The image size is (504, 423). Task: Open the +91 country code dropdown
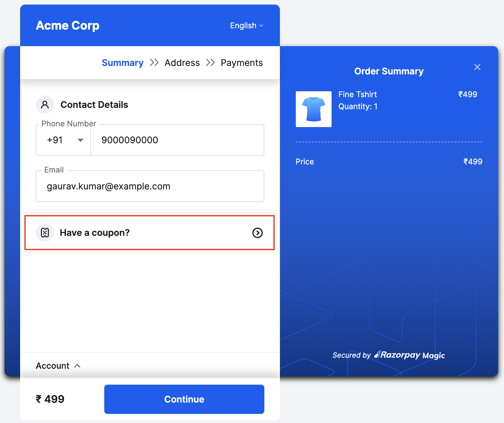click(x=63, y=140)
